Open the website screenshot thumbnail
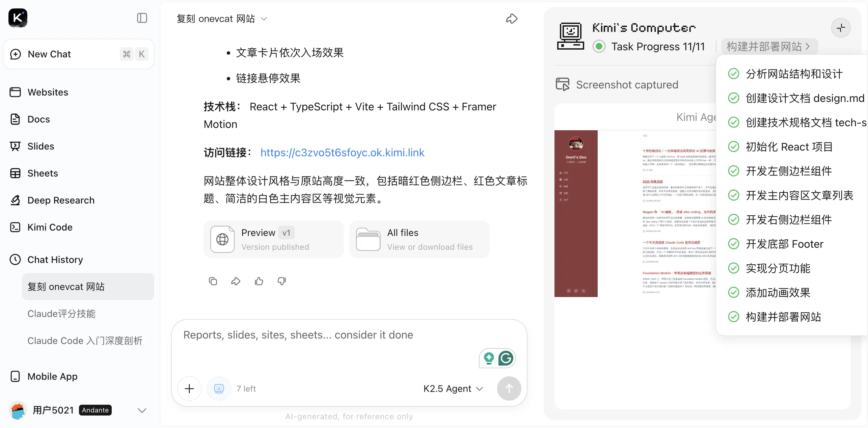Screen dimensions: 868x428 click(635, 213)
